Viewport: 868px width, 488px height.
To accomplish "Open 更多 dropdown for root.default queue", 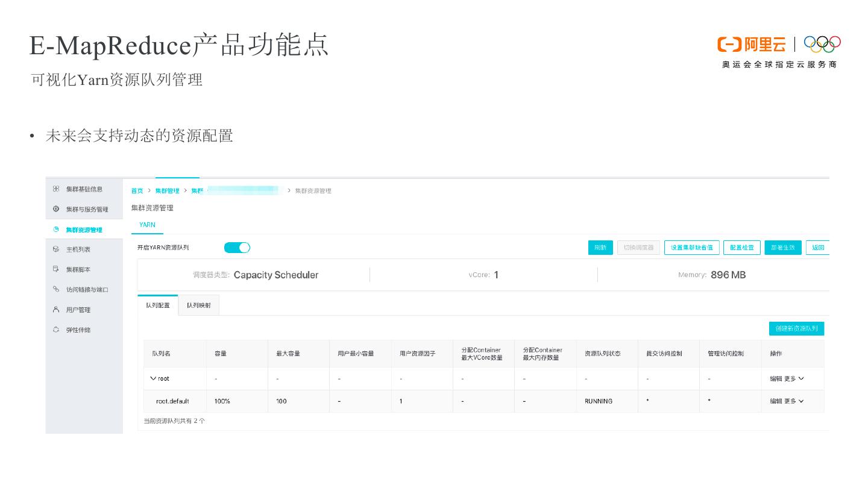I will 794,401.
